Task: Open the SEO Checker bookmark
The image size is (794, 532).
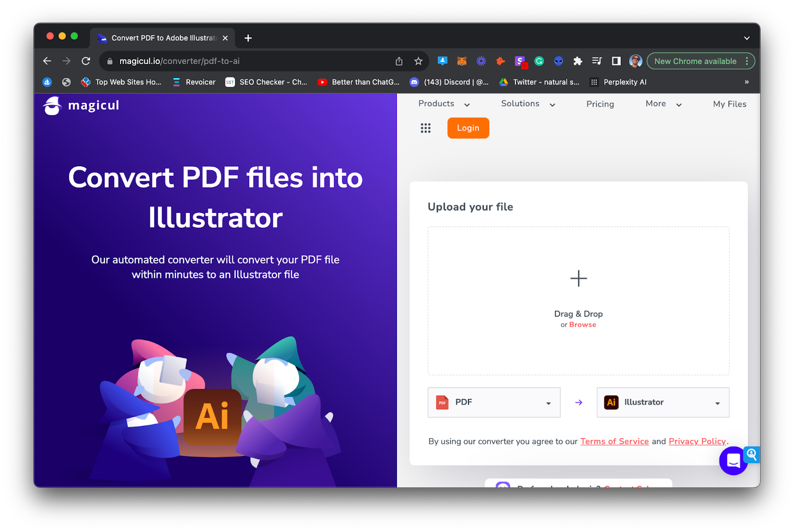Action: (x=266, y=82)
